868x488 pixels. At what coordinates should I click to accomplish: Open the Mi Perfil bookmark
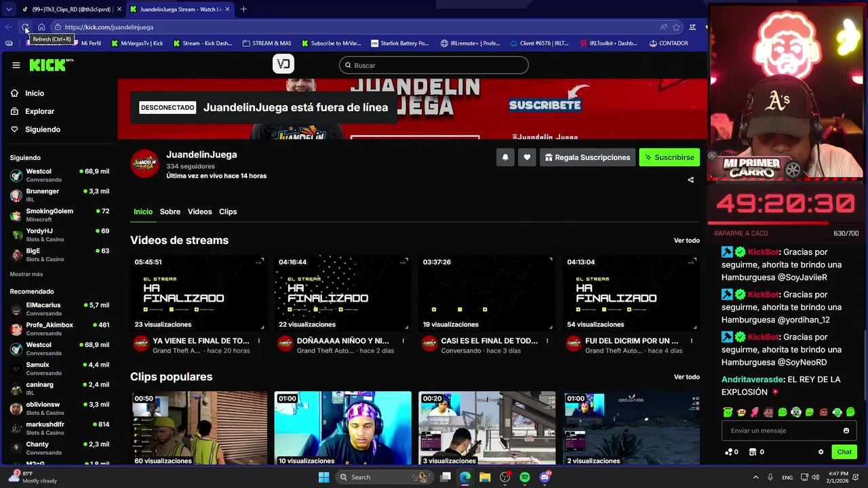[x=86, y=43]
